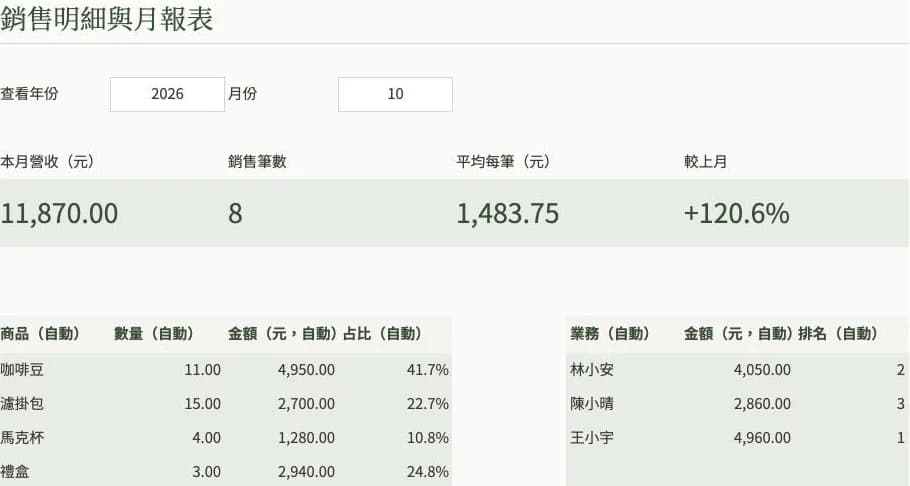The width and height of the screenshot is (910, 486).
Task: Click the 月份 label
Action: click(243, 93)
